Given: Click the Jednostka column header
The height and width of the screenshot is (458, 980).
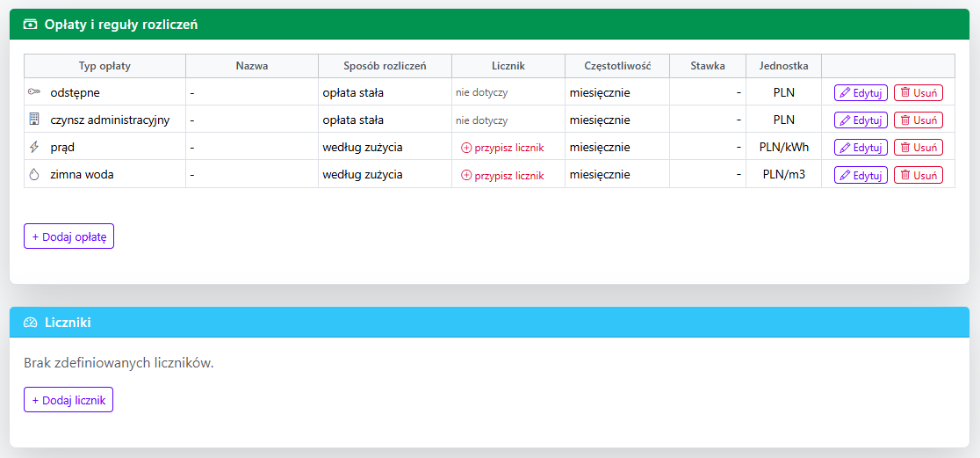Looking at the screenshot, I should click(x=784, y=66).
